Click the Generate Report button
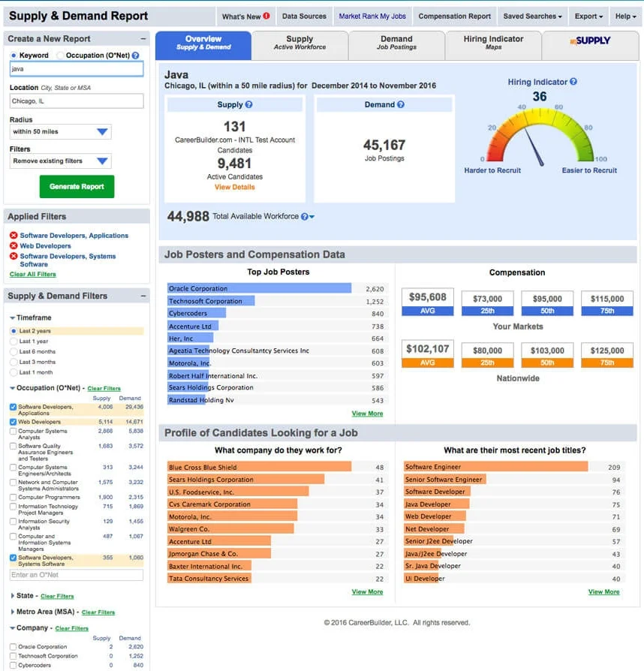 coord(77,187)
